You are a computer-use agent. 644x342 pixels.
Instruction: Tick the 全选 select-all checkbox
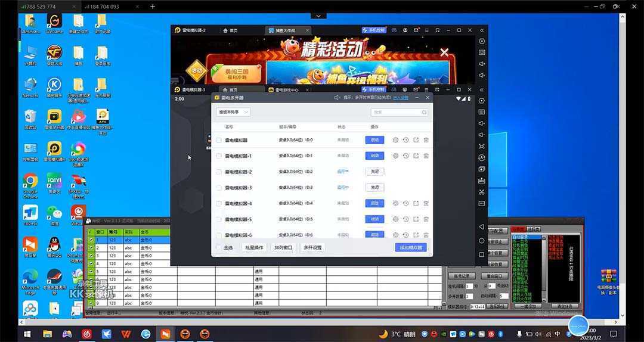pyautogui.click(x=219, y=247)
